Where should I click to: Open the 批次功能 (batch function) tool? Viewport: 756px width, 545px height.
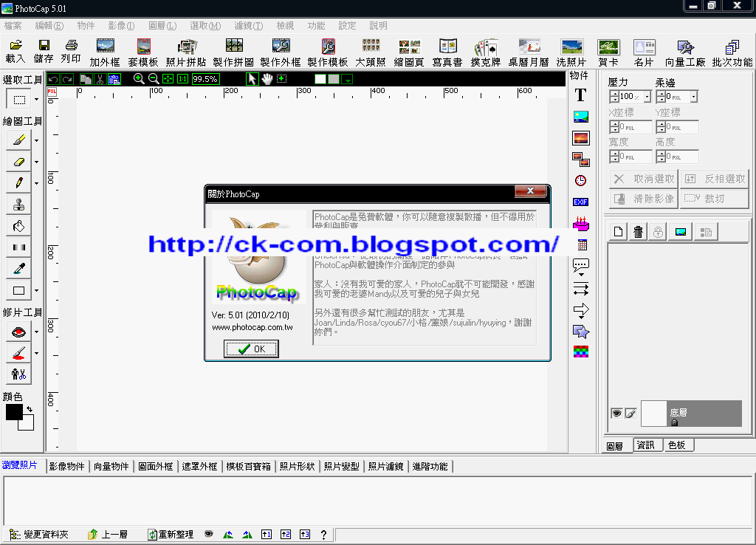[732, 52]
